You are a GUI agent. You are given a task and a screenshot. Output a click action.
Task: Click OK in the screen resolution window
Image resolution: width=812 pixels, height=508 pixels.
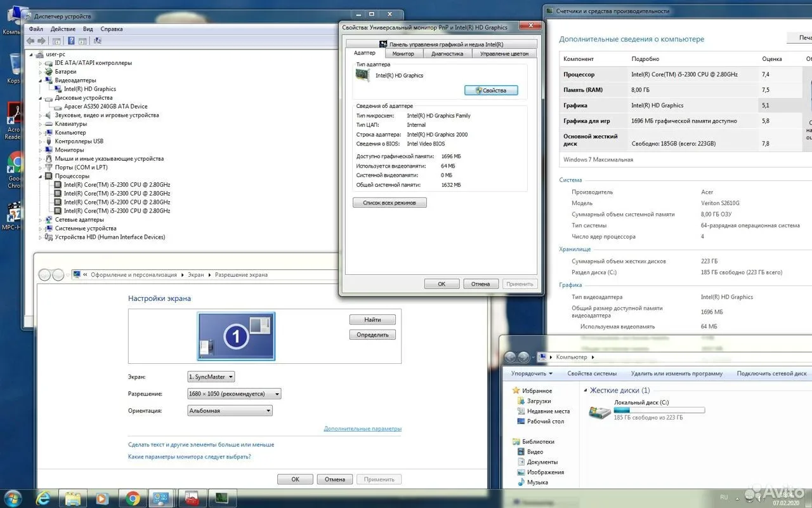tap(295, 479)
